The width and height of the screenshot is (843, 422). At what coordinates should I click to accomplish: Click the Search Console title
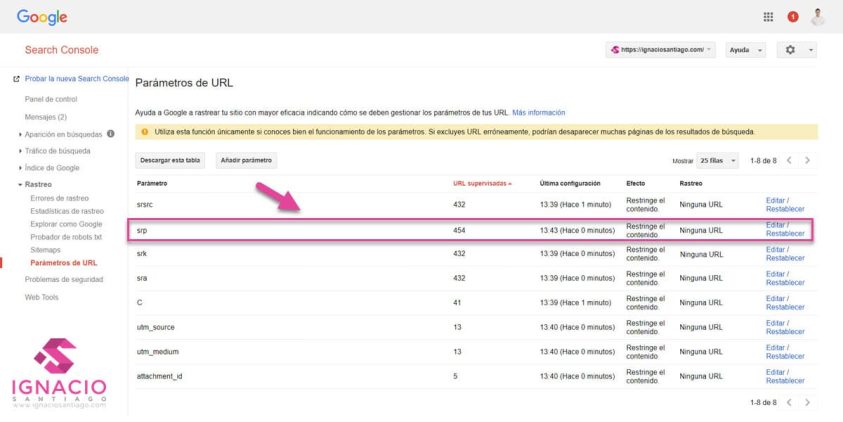pos(61,50)
